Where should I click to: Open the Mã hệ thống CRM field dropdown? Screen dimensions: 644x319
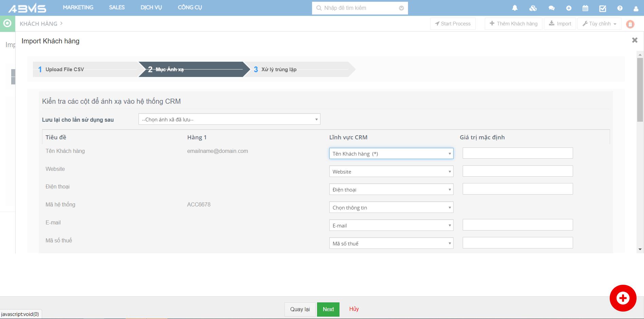(x=391, y=207)
